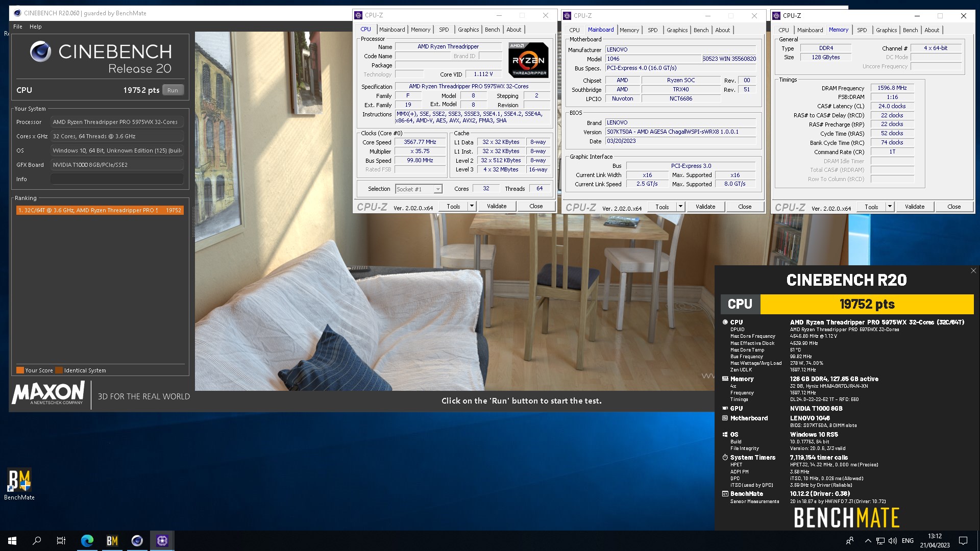
Task: Click Close button in Memory CPU-Z window
Action: point(954,207)
